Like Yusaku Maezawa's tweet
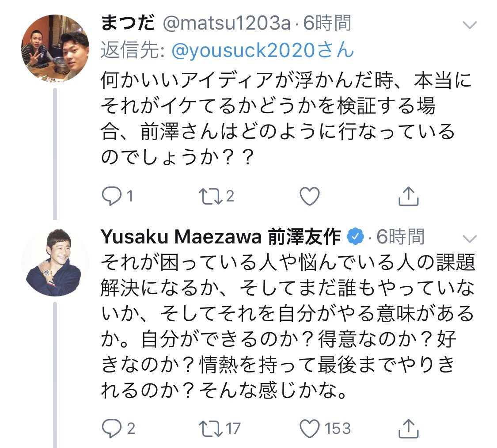Viewport: 497px width, 448px height. pyautogui.click(x=309, y=428)
